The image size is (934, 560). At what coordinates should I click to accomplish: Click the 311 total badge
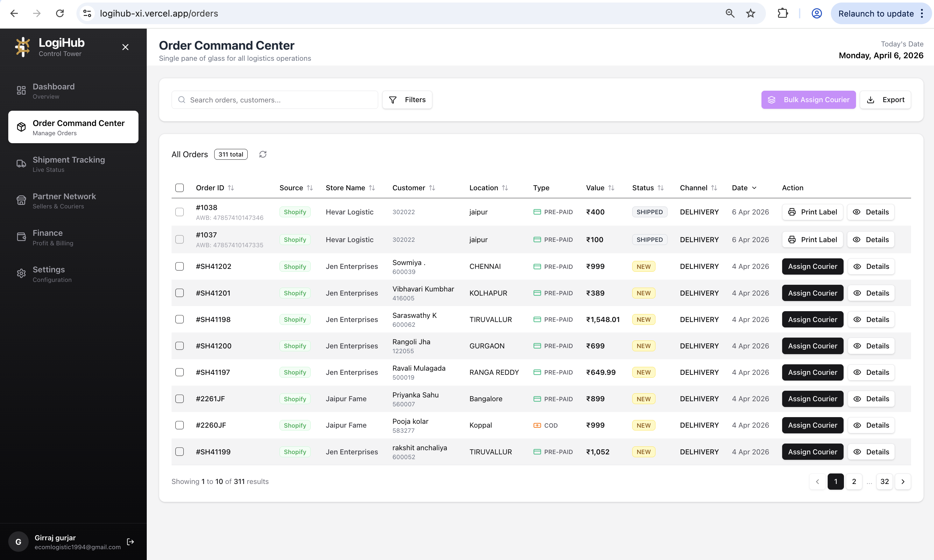pyautogui.click(x=231, y=154)
